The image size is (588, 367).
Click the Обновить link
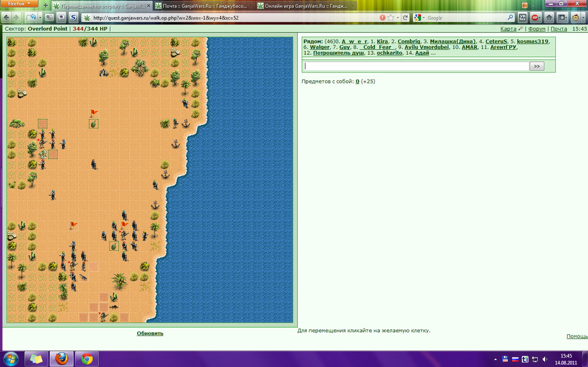click(150, 334)
